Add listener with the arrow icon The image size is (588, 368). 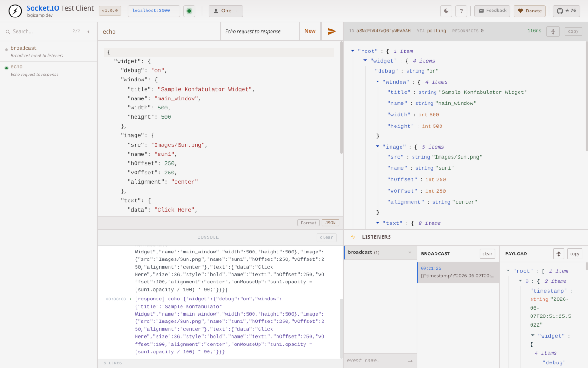[x=410, y=361]
